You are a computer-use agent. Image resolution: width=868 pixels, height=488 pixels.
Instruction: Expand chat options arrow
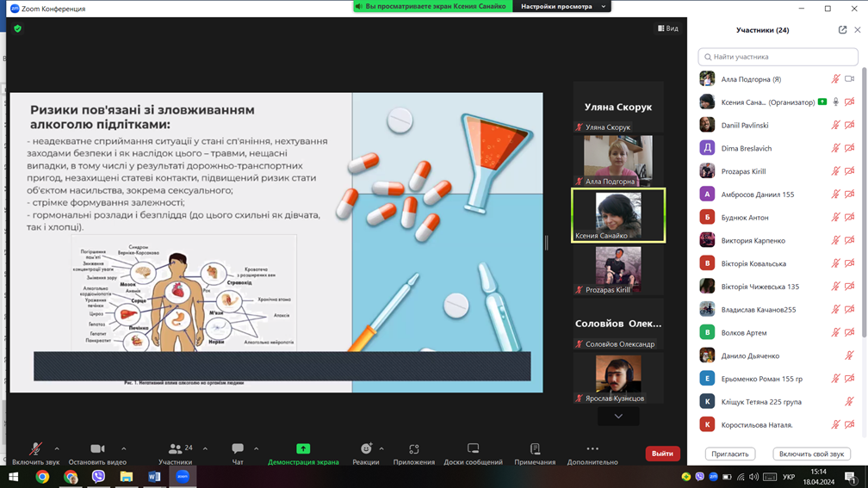click(x=256, y=448)
